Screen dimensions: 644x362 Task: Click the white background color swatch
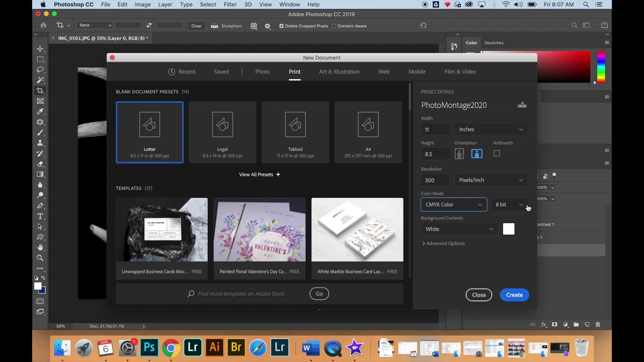point(509,229)
